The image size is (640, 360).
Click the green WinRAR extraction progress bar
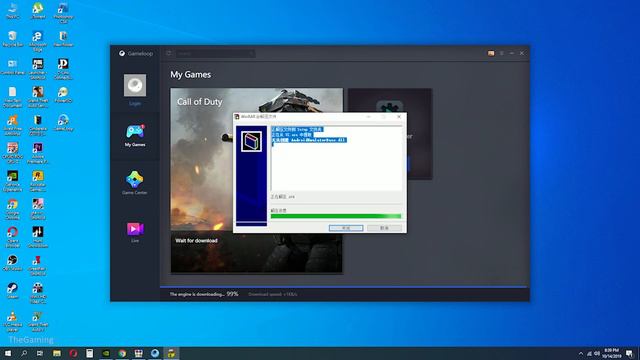click(x=336, y=216)
